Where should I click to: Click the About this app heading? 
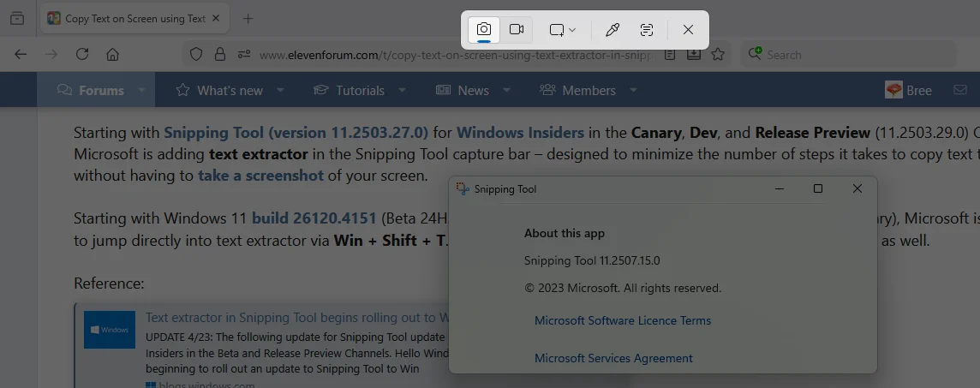coord(565,233)
